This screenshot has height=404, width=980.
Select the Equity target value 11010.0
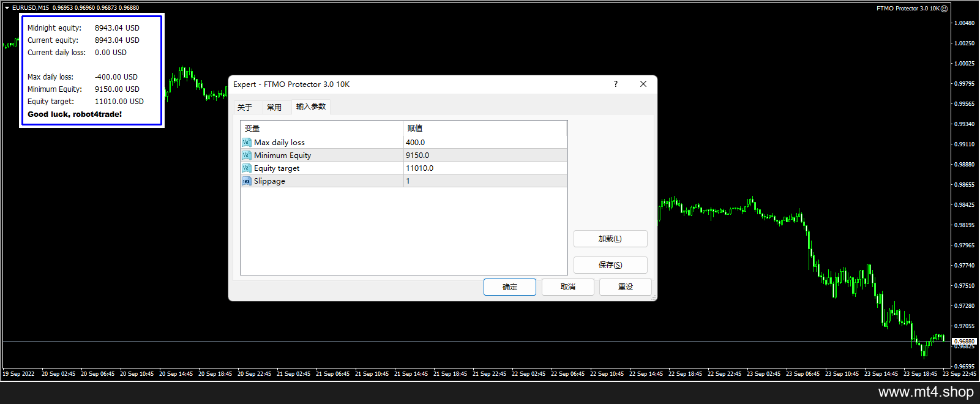point(485,168)
